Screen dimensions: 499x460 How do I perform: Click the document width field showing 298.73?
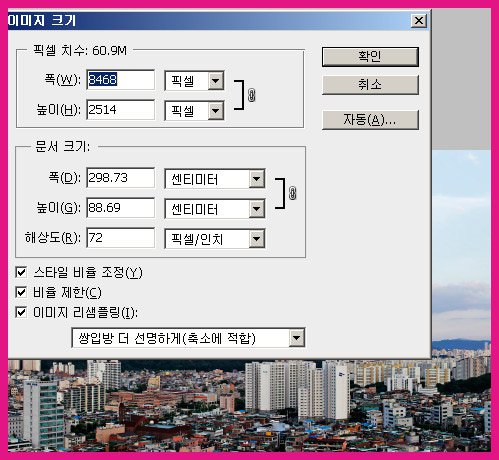121,178
